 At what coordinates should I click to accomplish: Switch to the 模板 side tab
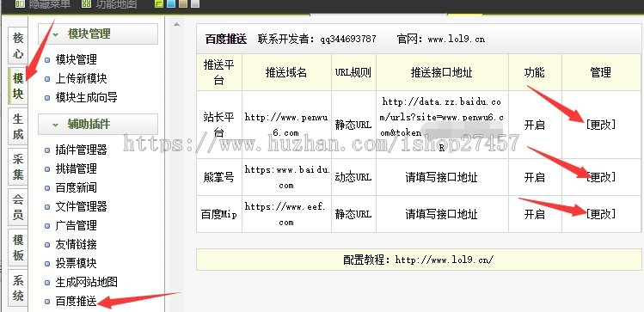tap(18, 248)
